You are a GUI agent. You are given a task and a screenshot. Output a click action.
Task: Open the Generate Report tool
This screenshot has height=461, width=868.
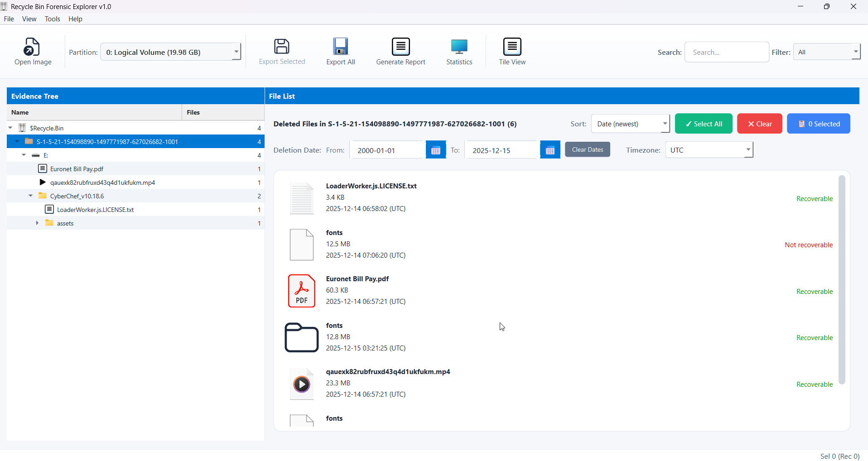[x=400, y=47]
